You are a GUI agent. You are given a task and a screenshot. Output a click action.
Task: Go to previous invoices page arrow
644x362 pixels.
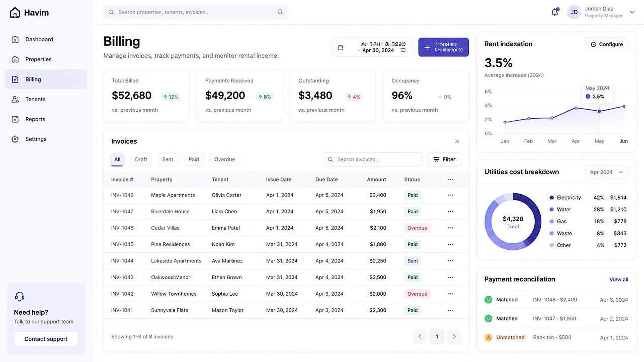[x=420, y=336]
